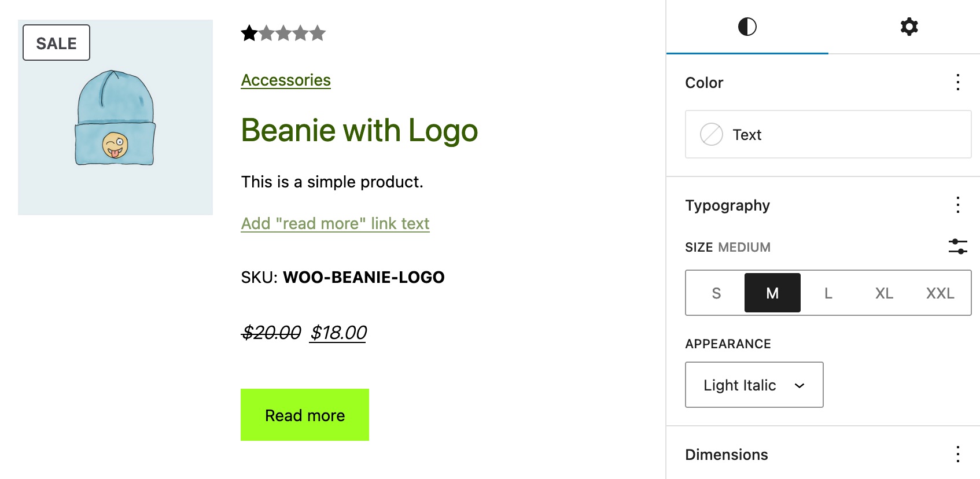This screenshot has height=479, width=980.
Task: Click the star rating block
Action: 283,33
